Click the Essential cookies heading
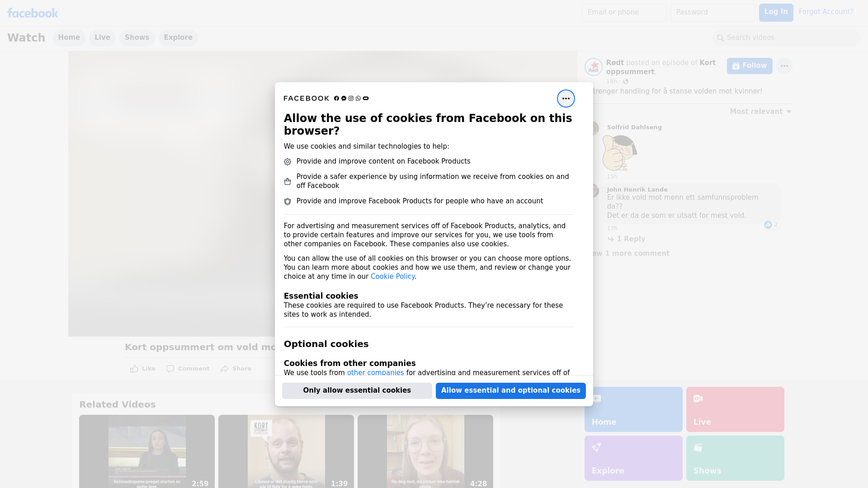Image resolution: width=868 pixels, height=488 pixels. (x=321, y=296)
